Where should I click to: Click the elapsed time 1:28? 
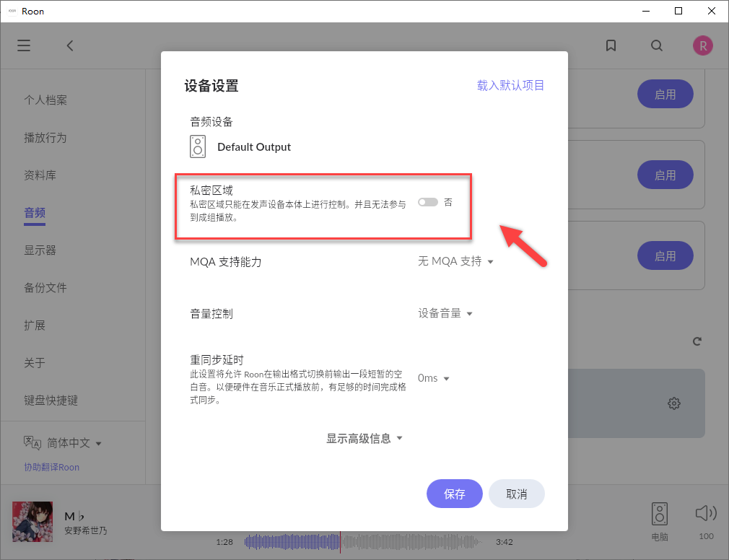point(224,542)
